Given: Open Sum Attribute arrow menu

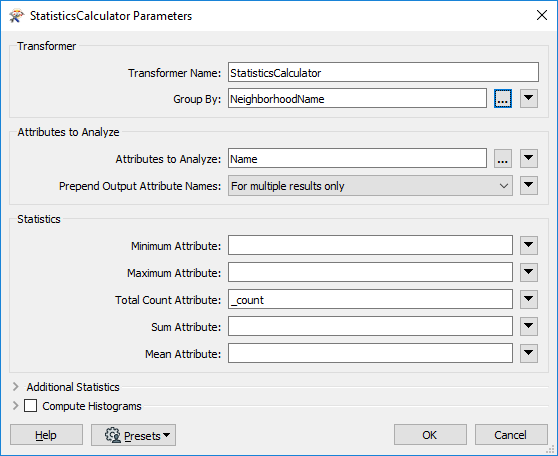Looking at the screenshot, I should [x=528, y=326].
